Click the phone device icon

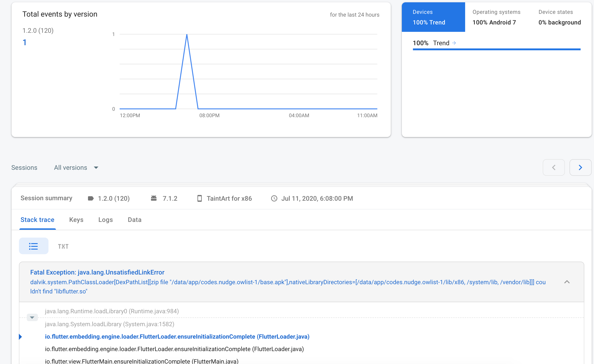coord(199,198)
